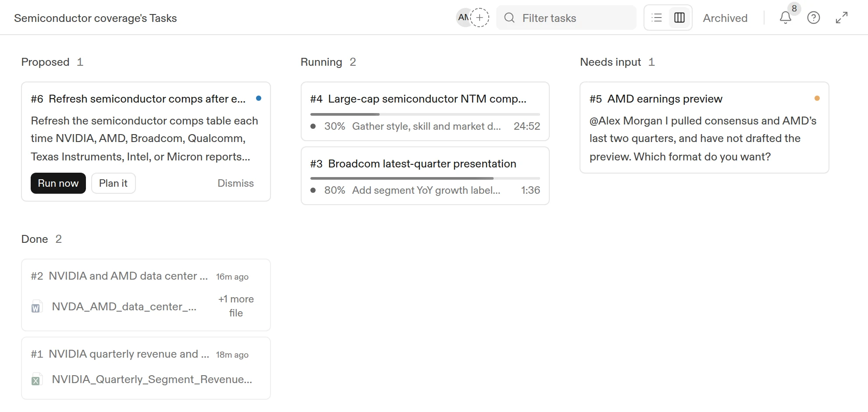Open the NVIDIA_Quarterly_Segment_Revenue file name
The height and width of the screenshot is (412, 868).
[152, 380]
